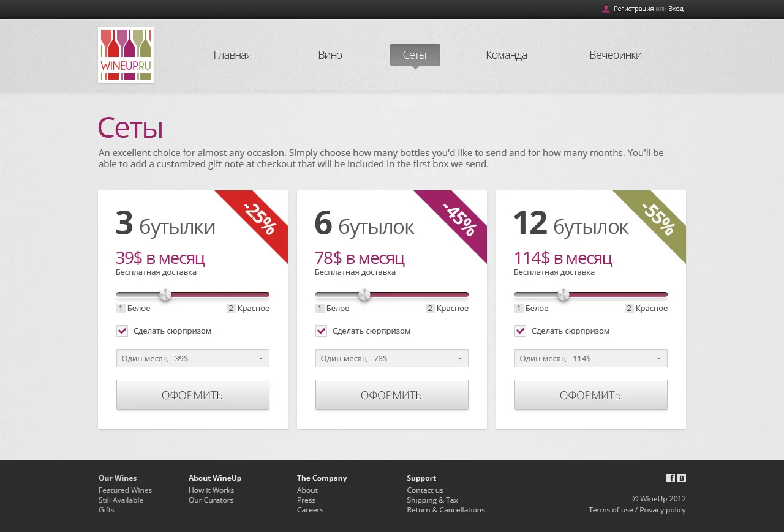Open the Команда menu item
The image size is (784, 532).
[x=507, y=55]
